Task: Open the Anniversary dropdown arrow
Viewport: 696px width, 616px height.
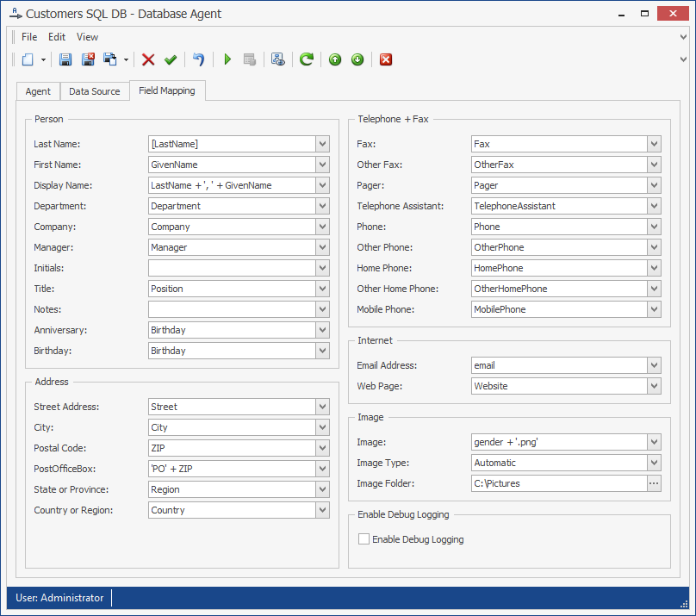Action: pos(323,330)
